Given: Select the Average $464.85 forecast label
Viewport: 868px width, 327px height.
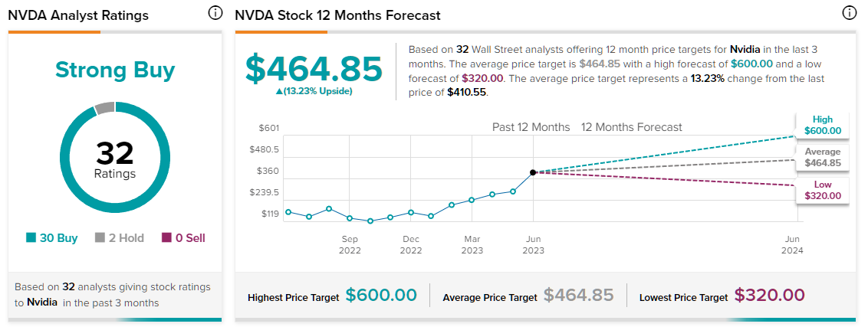Looking at the screenshot, I should point(823,157).
